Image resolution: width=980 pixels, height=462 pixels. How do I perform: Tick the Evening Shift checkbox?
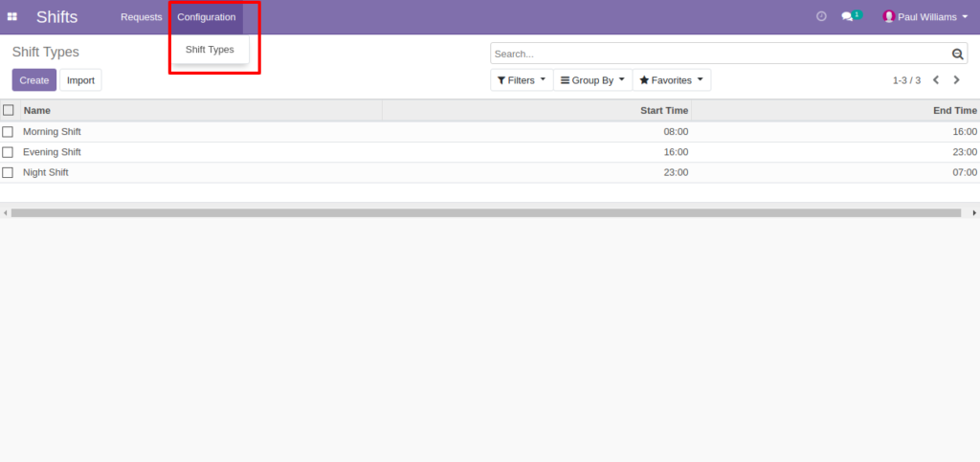coord(8,152)
